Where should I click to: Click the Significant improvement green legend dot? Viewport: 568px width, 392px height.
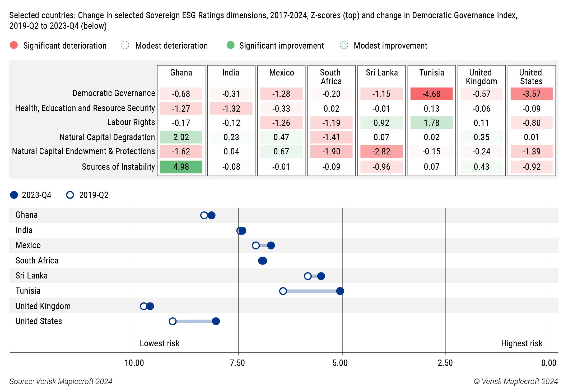231,45
